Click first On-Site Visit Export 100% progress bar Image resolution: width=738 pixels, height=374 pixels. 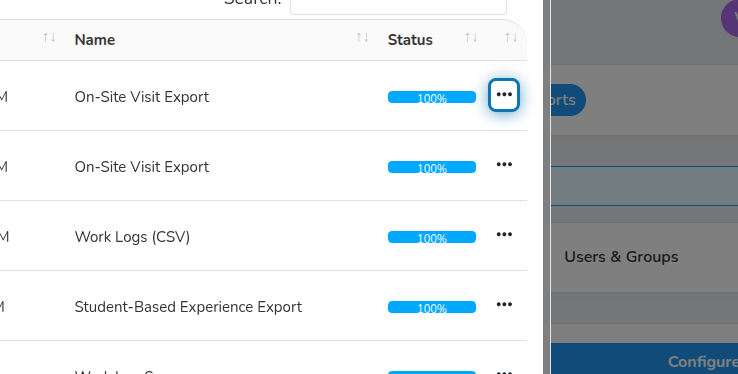click(432, 97)
